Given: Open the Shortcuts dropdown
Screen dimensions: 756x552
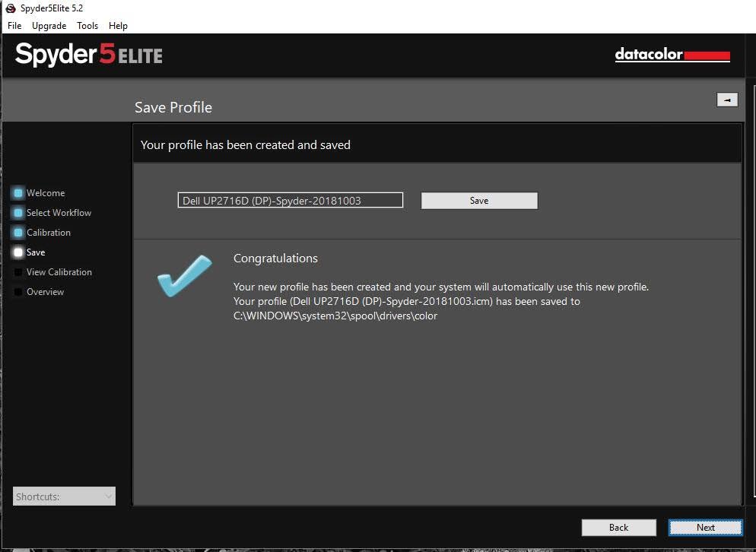Looking at the screenshot, I should click(64, 496).
